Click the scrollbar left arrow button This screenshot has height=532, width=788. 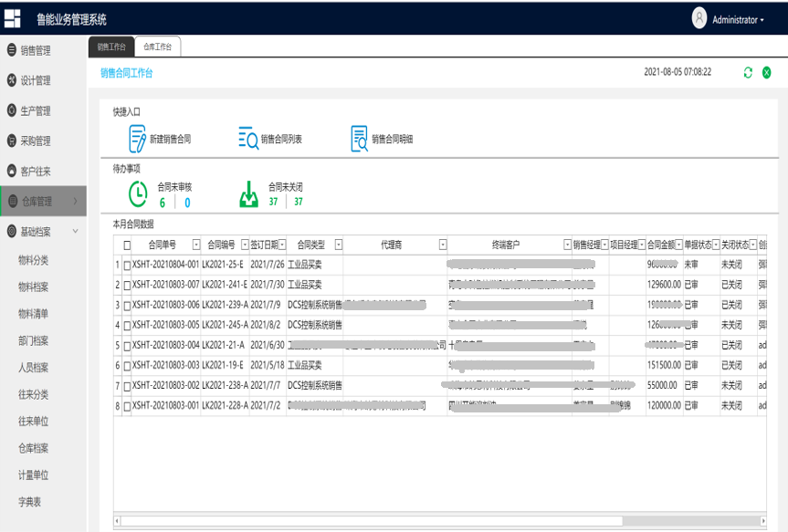(117, 521)
